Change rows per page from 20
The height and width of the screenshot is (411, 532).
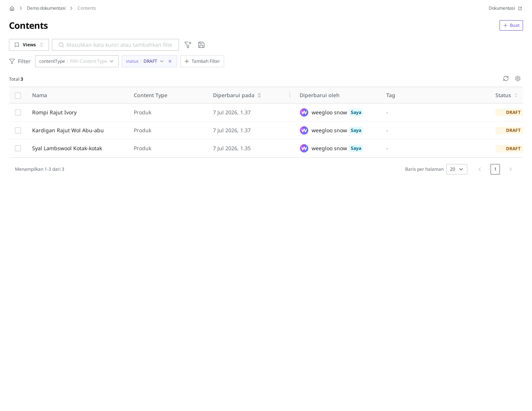click(457, 169)
